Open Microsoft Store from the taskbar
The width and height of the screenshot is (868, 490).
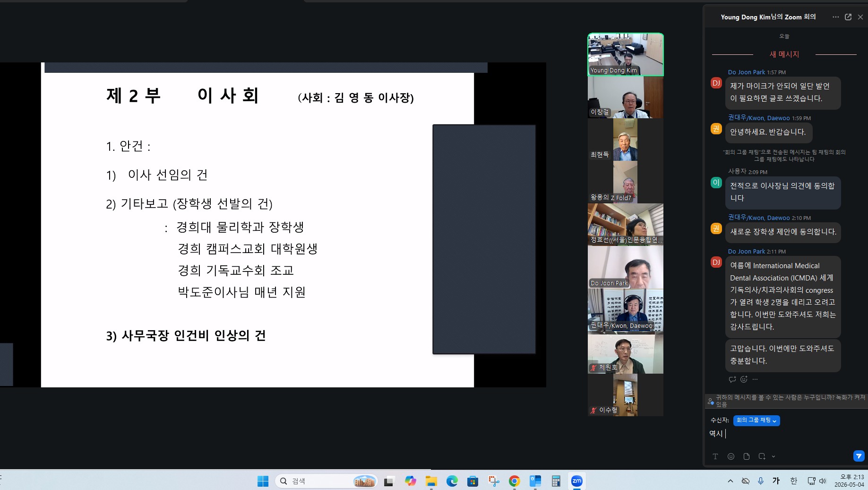[473, 481]
